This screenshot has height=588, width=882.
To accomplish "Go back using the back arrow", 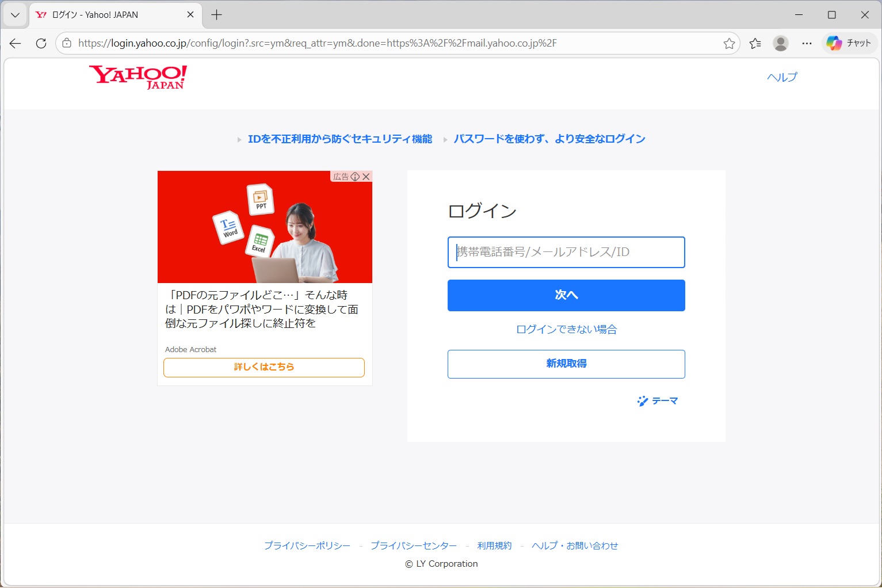I will [14, 43].
